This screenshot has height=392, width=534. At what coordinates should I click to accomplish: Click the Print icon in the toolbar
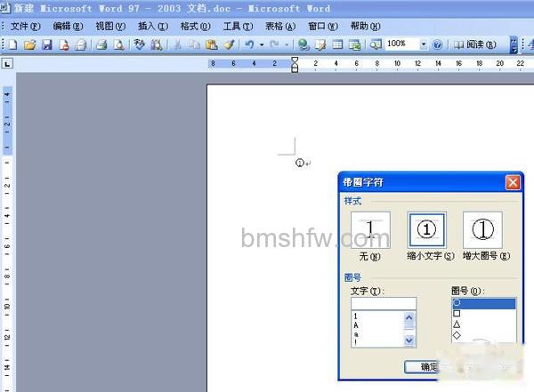(101, 44)
